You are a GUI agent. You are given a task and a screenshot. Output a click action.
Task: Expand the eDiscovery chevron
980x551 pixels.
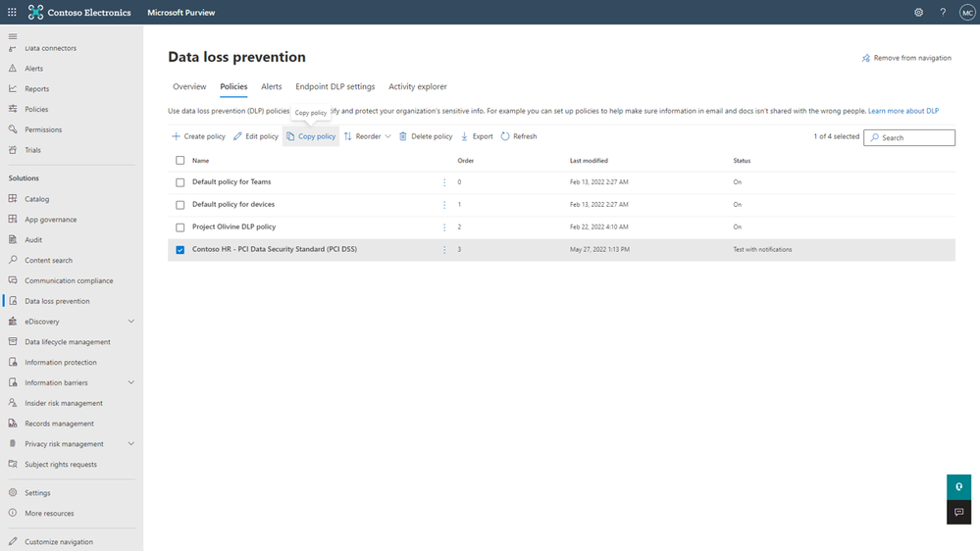pos(131,322)
